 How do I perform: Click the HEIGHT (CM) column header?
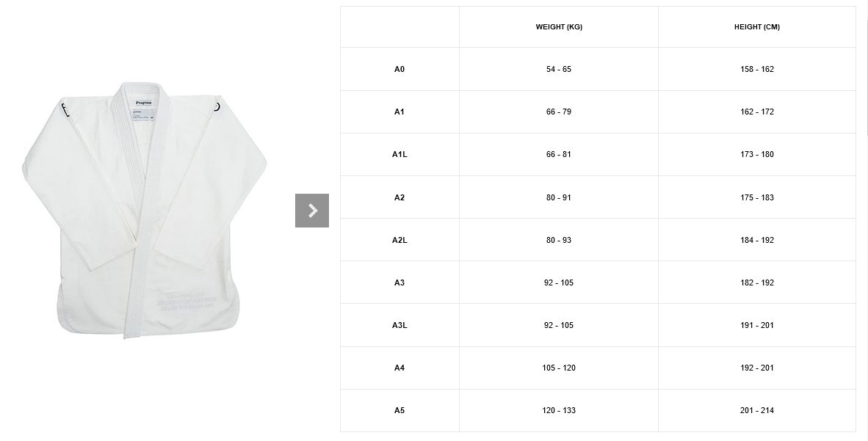(757, 27)
